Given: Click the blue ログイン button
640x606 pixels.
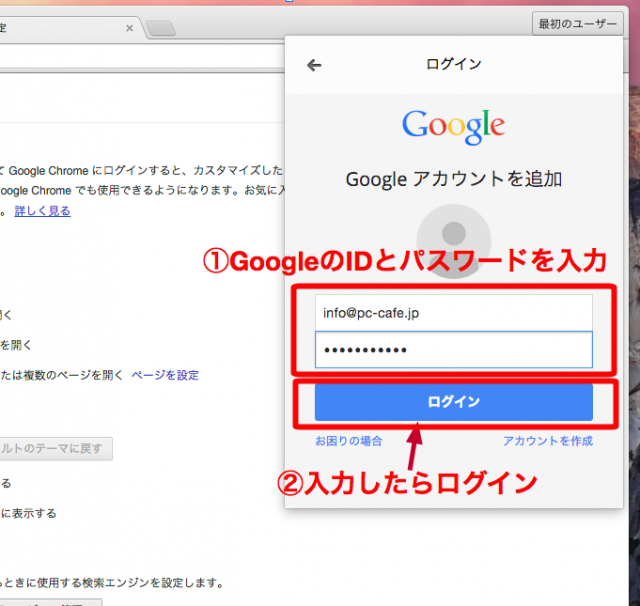Looking at the screenshot, I should pyautogui.click(x=453, y=402).
